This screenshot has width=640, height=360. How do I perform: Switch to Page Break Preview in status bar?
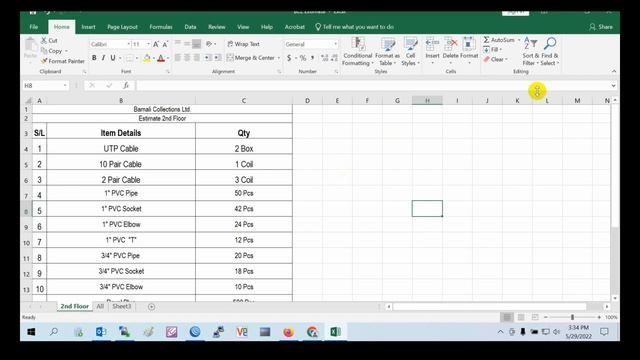coord(535,317)
